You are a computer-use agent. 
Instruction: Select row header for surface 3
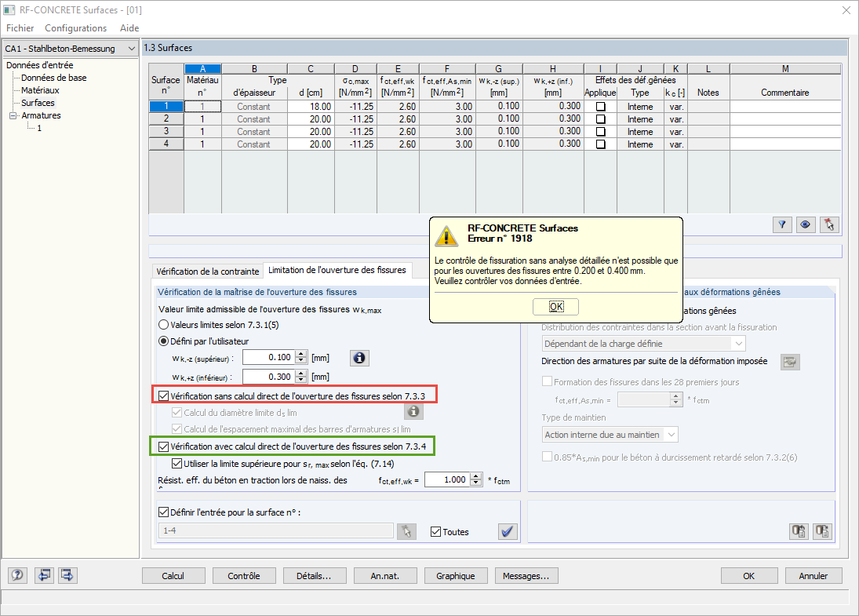166,132
